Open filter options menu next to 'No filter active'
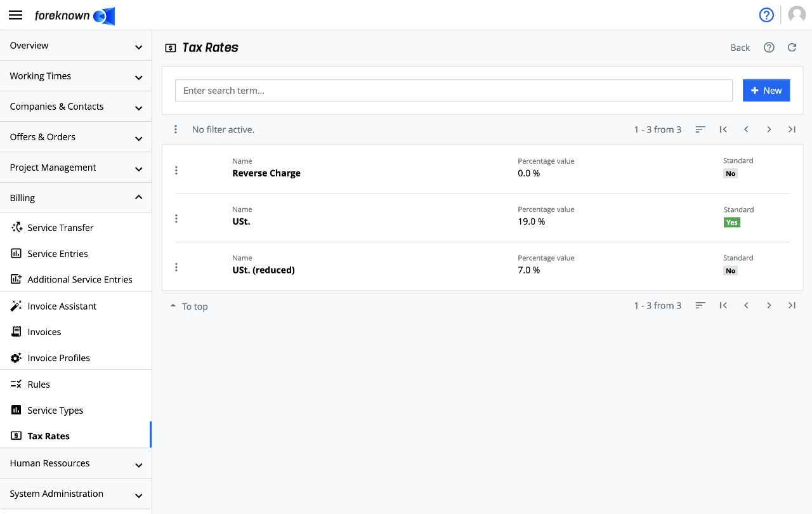 [176, 129]
